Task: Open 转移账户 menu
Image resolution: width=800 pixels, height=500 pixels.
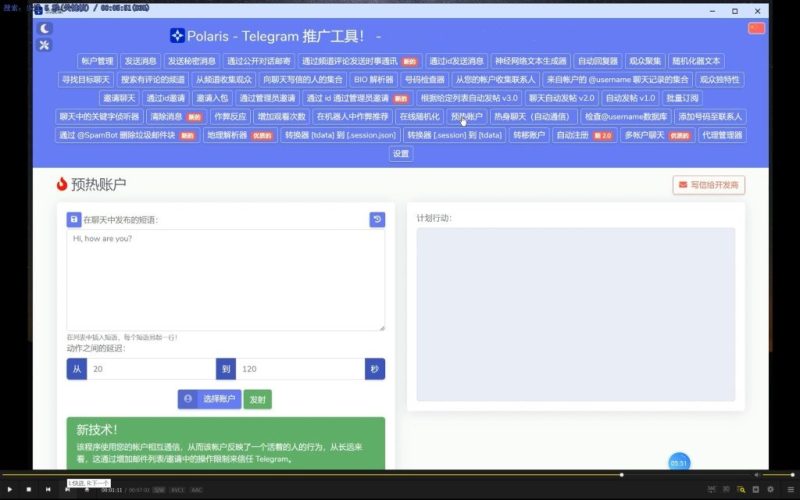Action: tap(529, 135)
